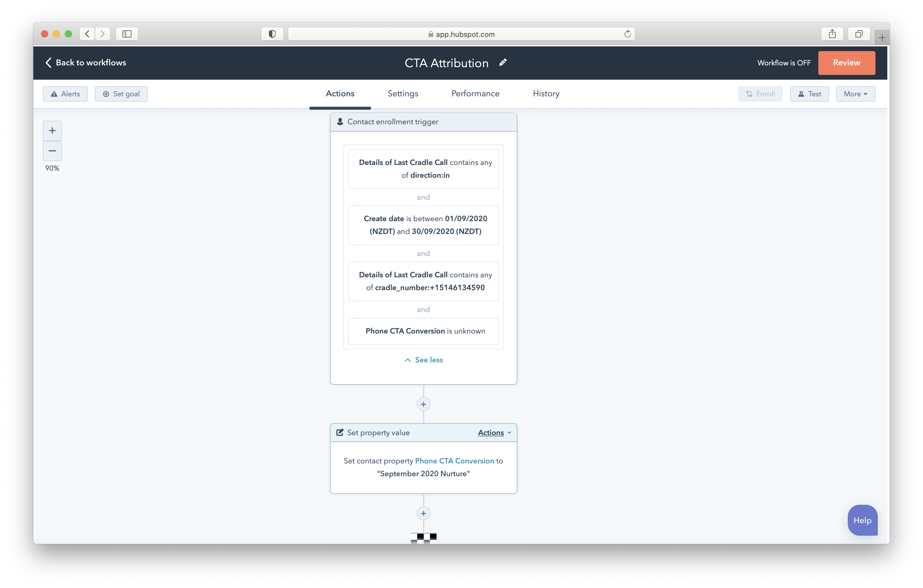The height and width of the screenshot is (588, 923).
Task: Click Back to workflows navigation
Action: point(86,62)
